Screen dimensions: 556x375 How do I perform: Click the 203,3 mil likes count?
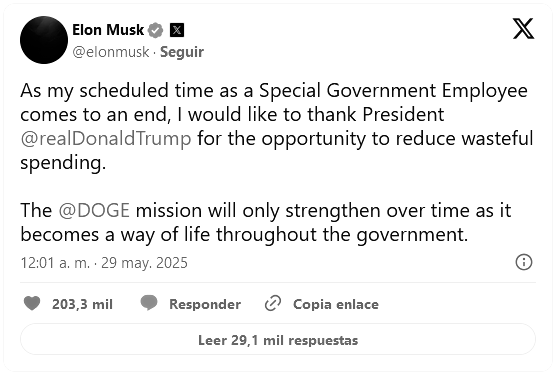tap(82, 304)
